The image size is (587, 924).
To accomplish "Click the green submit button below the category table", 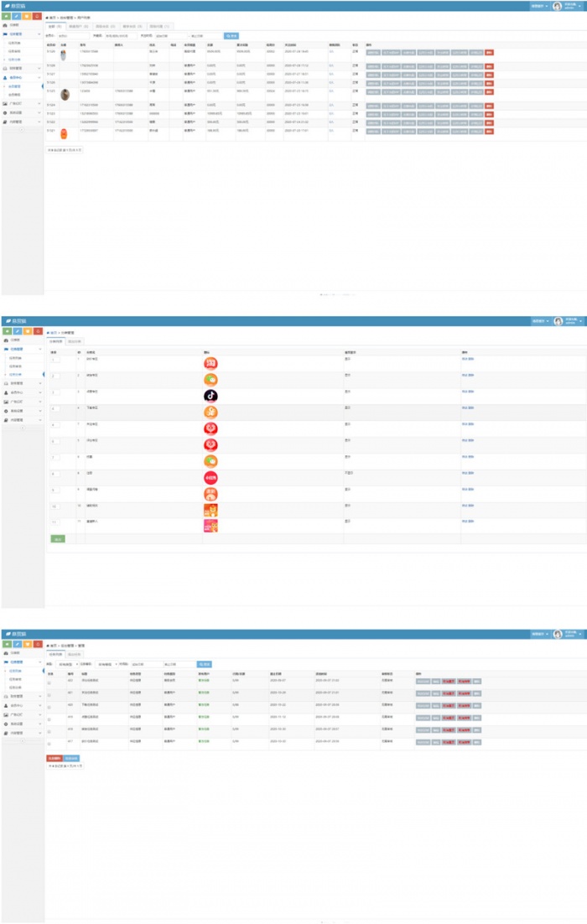I will pos(57,539).
